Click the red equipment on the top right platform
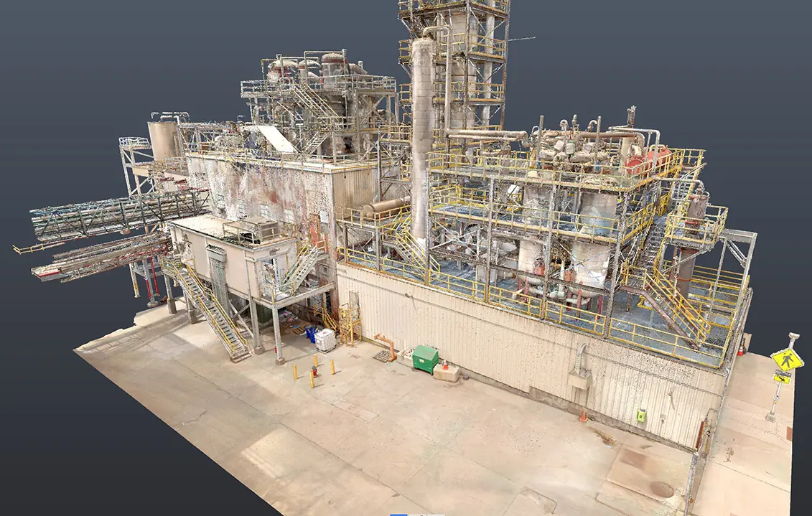 pyautogui.click(x=648, y=159)
